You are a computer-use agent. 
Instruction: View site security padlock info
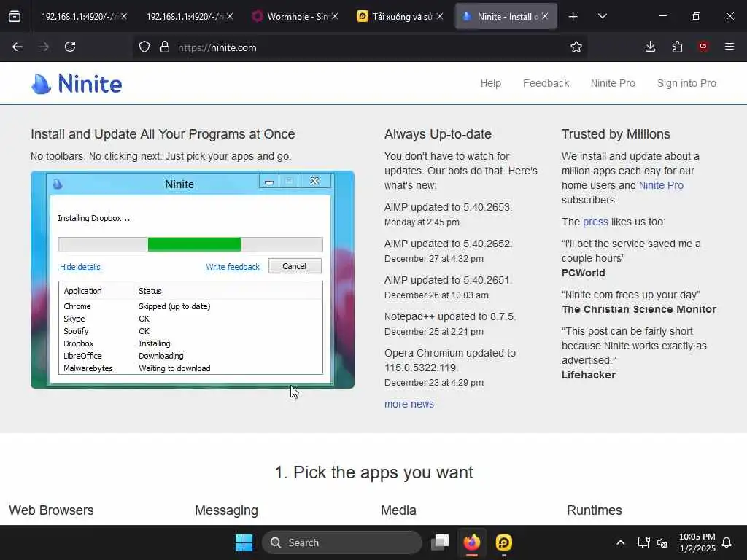pyautogui.click(x=165, y=47)
